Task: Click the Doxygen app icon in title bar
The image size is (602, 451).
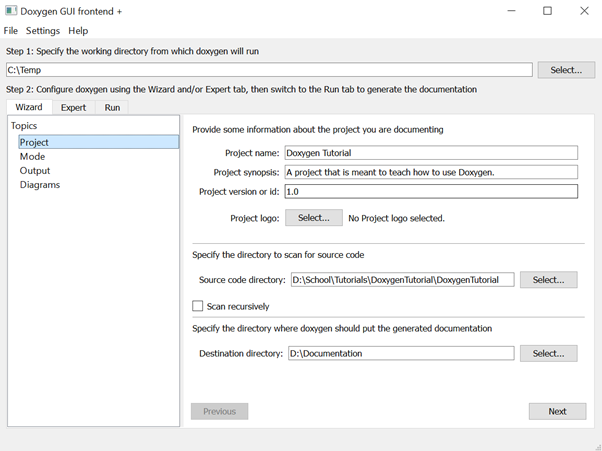Action: tap(11, 11)
